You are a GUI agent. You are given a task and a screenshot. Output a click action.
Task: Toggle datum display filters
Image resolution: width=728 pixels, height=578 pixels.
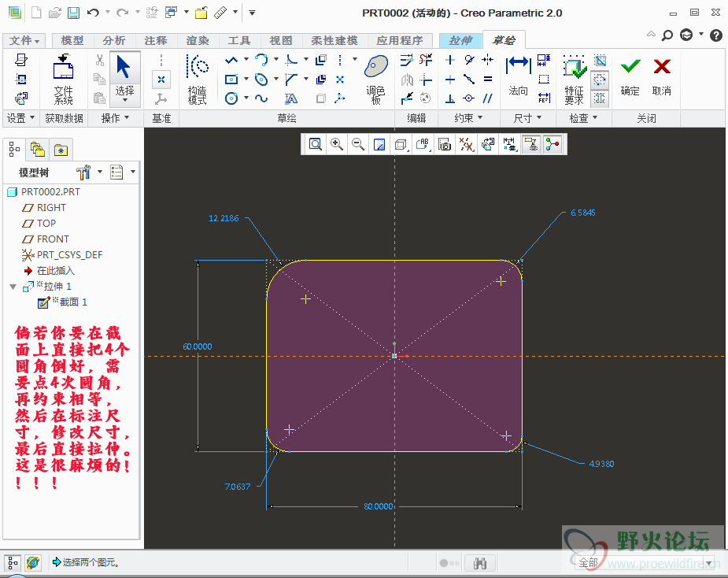coord(466,145)
